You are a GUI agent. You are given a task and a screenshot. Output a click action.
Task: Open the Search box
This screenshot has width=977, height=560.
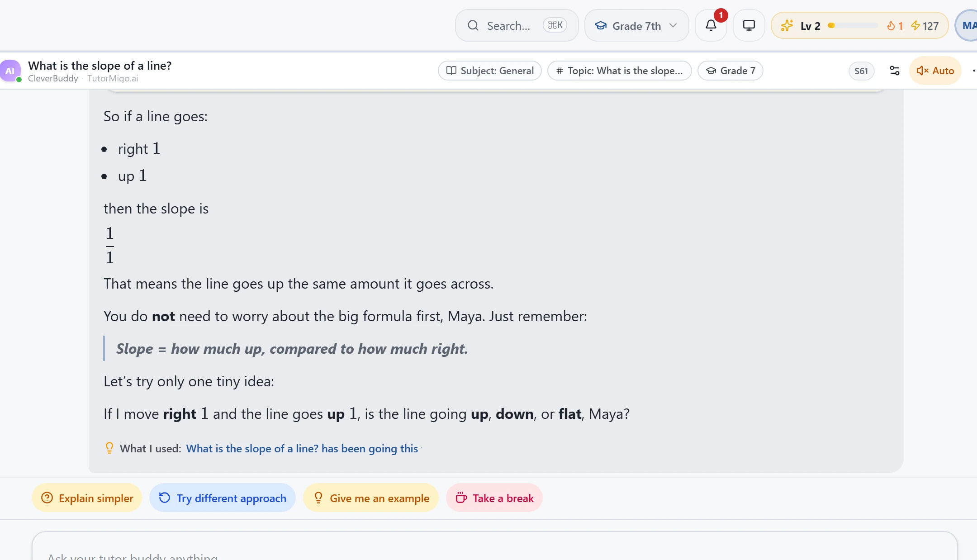click(517, 26)
